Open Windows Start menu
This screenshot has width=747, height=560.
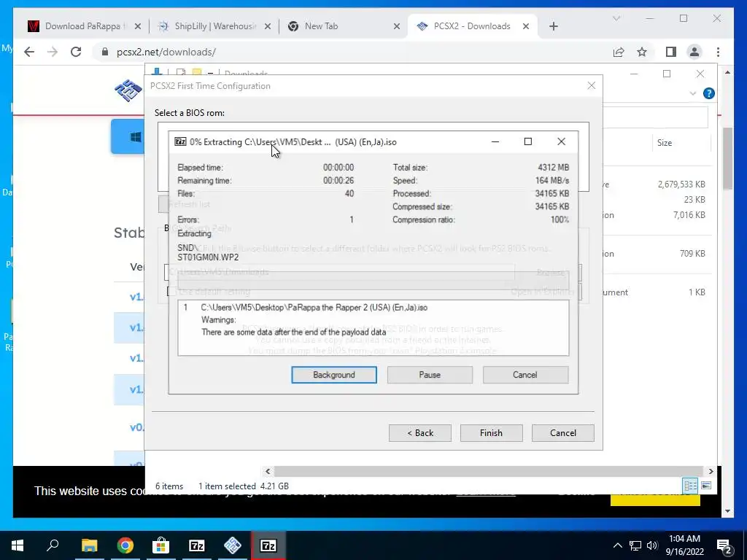click(x=18, y=545)
